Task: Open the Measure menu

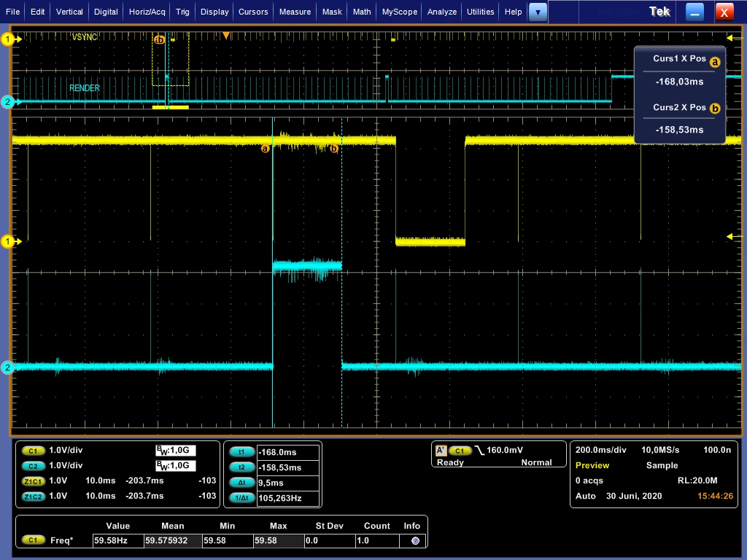Action: pos(295,12)
